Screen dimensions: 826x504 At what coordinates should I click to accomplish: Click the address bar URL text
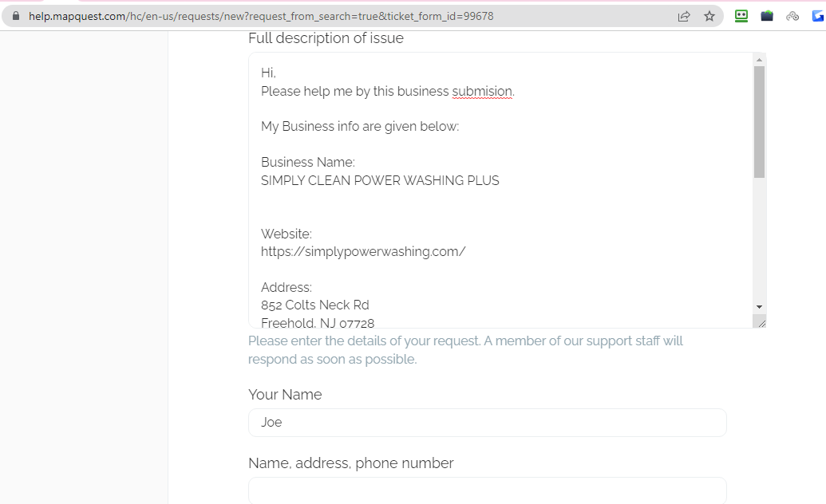click(x=261, y=16)
